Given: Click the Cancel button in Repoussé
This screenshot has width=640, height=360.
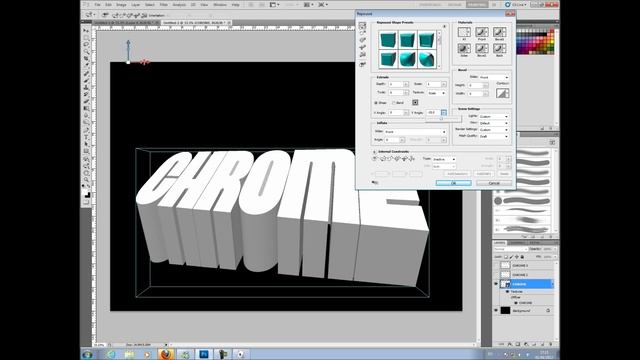Looking at the screenshot, I should click(x=494, y=183).
